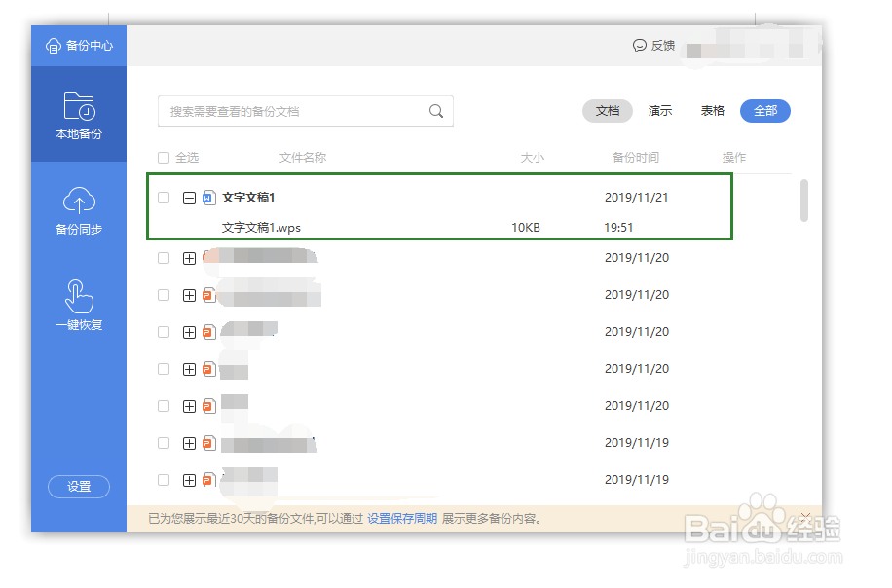This screenshot has width=892, height=588.
Task: Expand the last backup entry in the list
Action: point(188,480)
